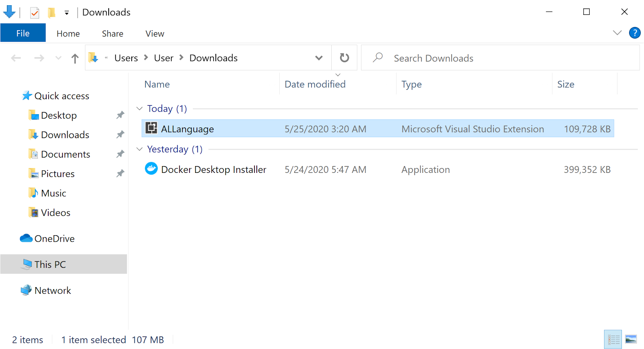Click the pin icon beside Desktop

pos(120,115)
